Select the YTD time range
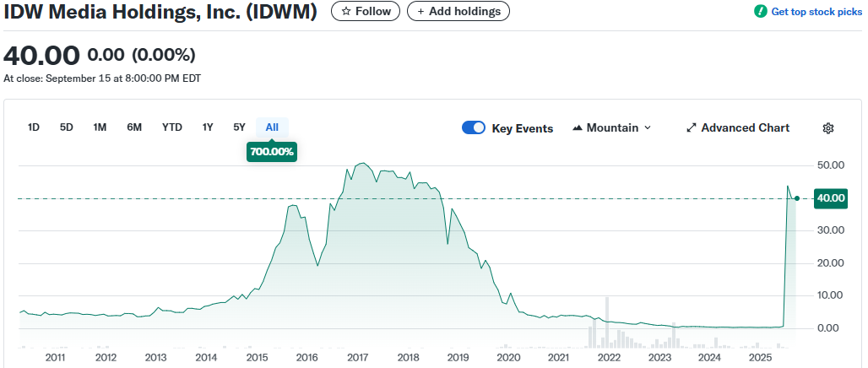Viewport: 868px width, 368px height. click(x=172, y=127)
